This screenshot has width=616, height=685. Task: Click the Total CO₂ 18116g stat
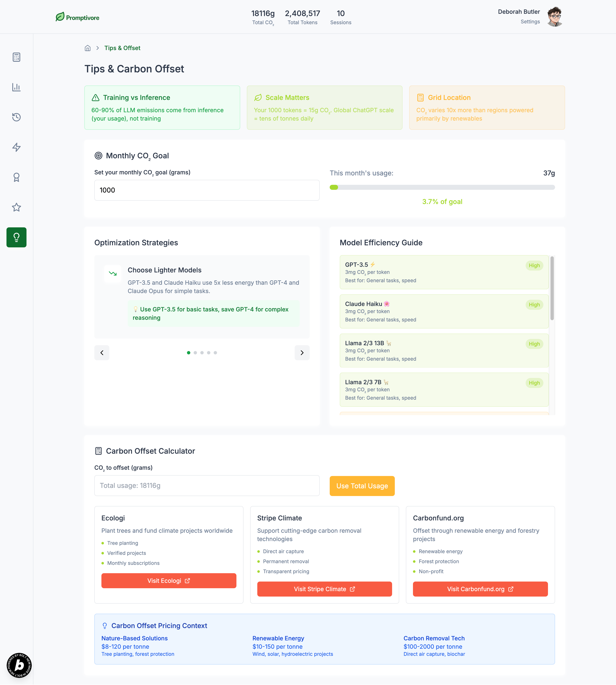pos(263,18)
